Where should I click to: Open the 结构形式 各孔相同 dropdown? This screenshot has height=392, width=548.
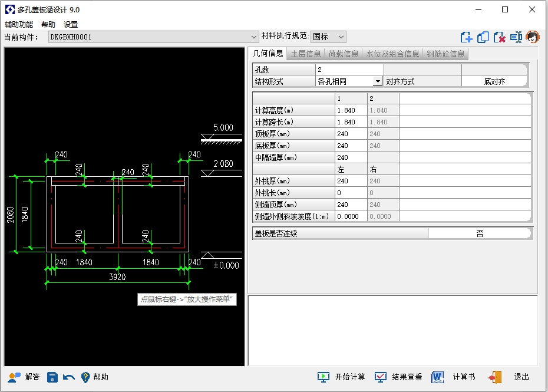(378, 81)
